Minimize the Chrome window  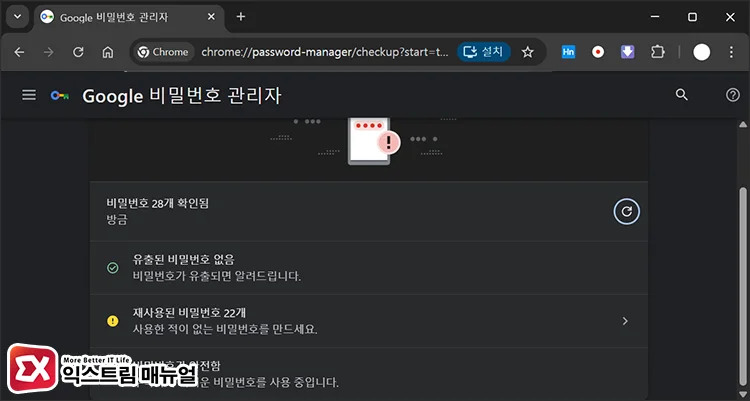pos(655,17)
